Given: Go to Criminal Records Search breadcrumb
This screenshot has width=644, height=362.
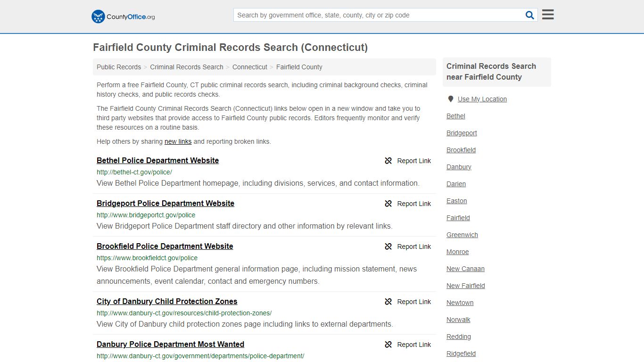Looking at the screenshot, I should point(187,67).
